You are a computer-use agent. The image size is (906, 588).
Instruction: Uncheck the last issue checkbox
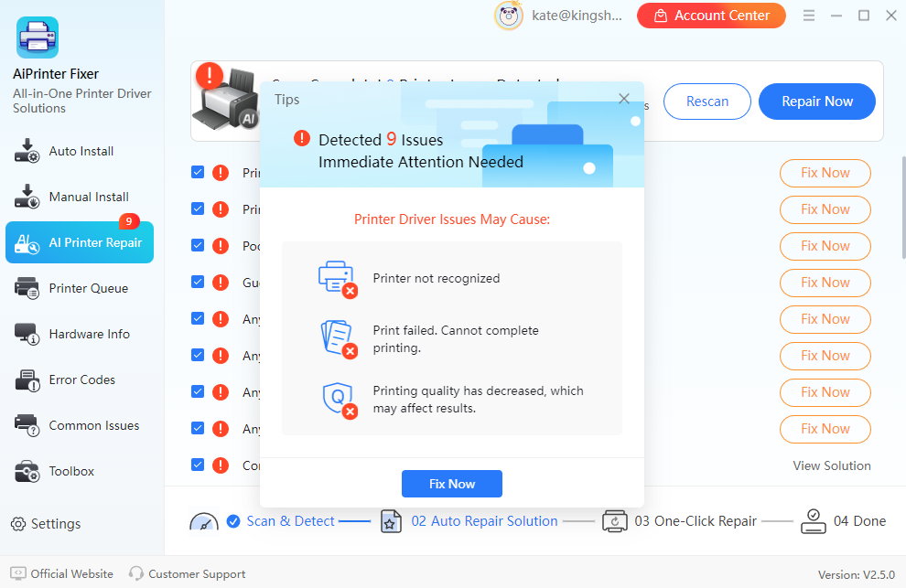[x=198, y=465]
